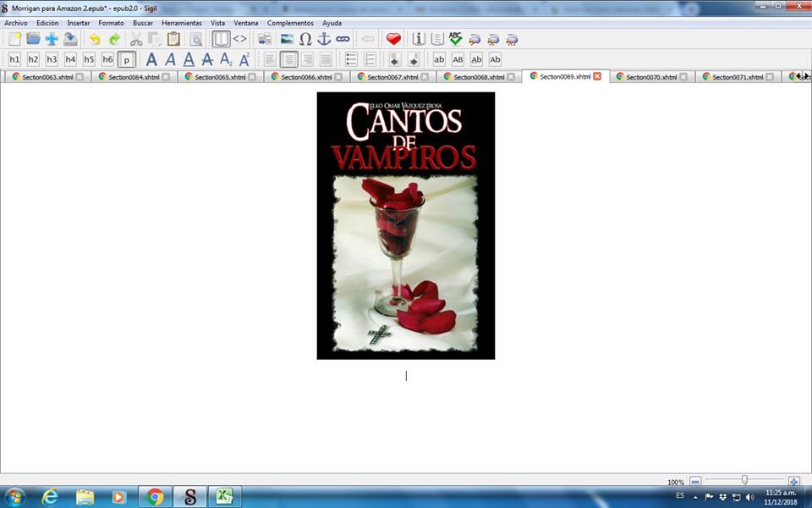Image resolution: width=812 pixels, height=508 pixels.
Task: Switch to Code View with angle brackets icon
Action: coord(240,39)
